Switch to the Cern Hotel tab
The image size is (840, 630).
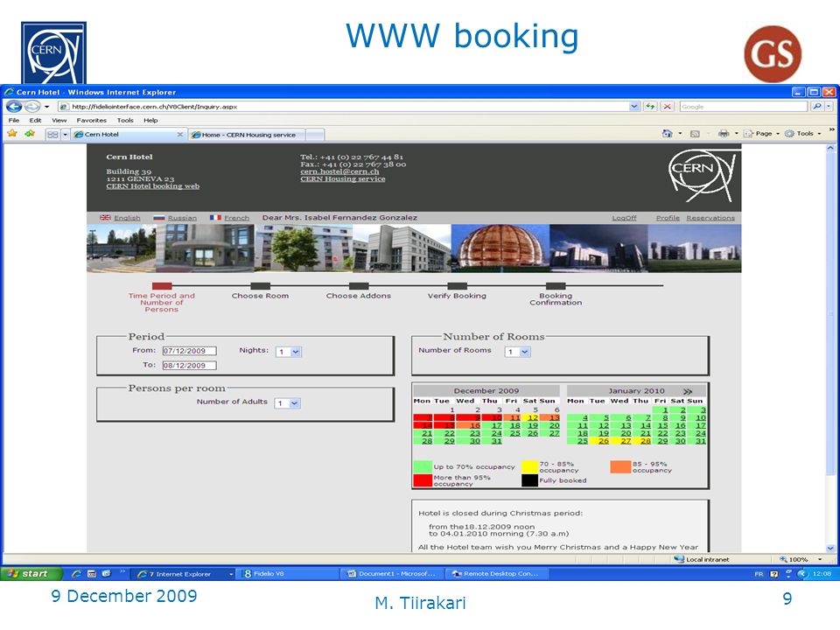(129, 135)
